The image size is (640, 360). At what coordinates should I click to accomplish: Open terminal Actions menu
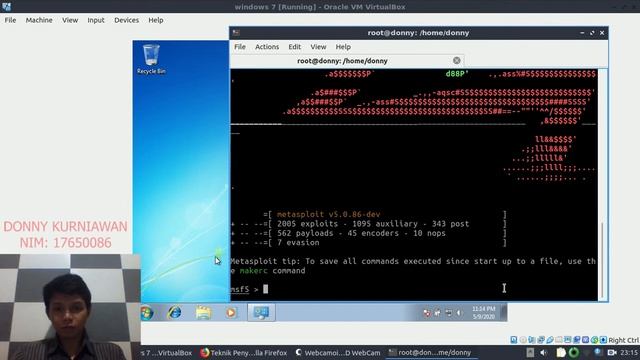point(267,47)
